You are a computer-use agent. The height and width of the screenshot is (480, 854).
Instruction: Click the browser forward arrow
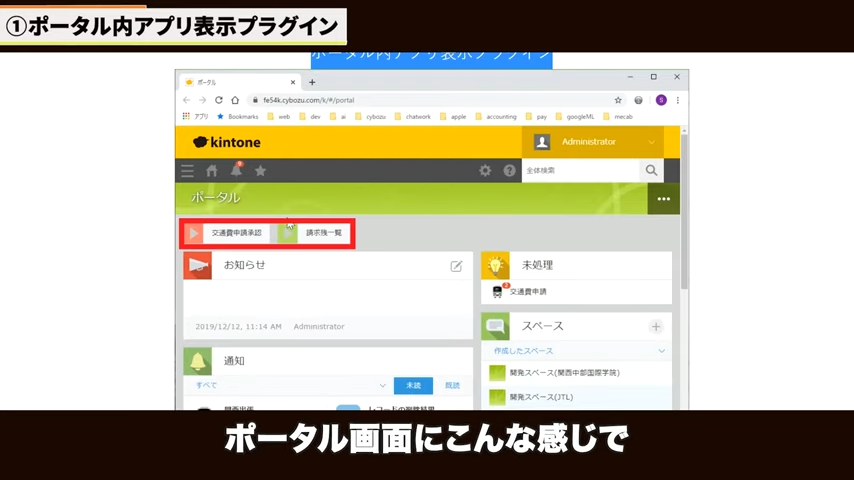tap(203, 100)
